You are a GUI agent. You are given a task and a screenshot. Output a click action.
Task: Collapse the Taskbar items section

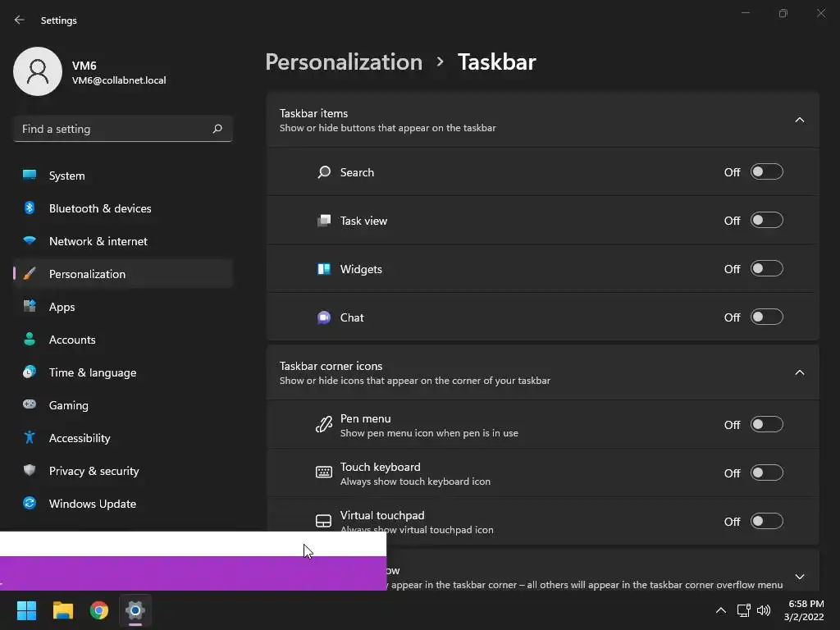[800, 120]
